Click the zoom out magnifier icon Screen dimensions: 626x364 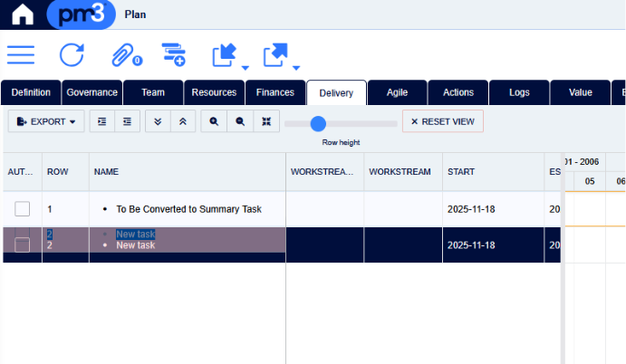(x=240, y=121)
